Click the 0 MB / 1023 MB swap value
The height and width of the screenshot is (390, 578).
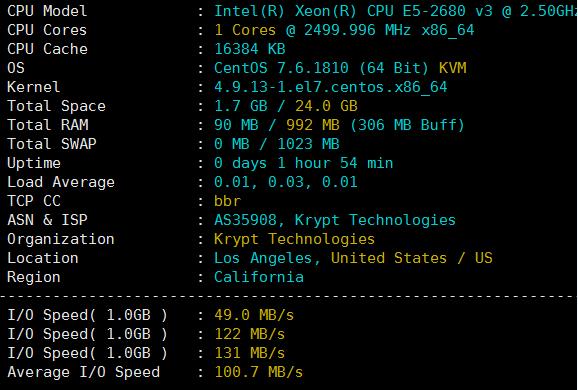277,144
